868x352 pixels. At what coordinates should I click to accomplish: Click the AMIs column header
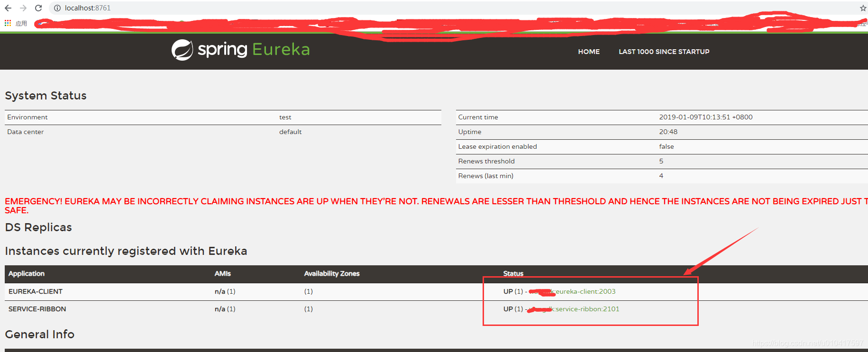click(223, 273)
